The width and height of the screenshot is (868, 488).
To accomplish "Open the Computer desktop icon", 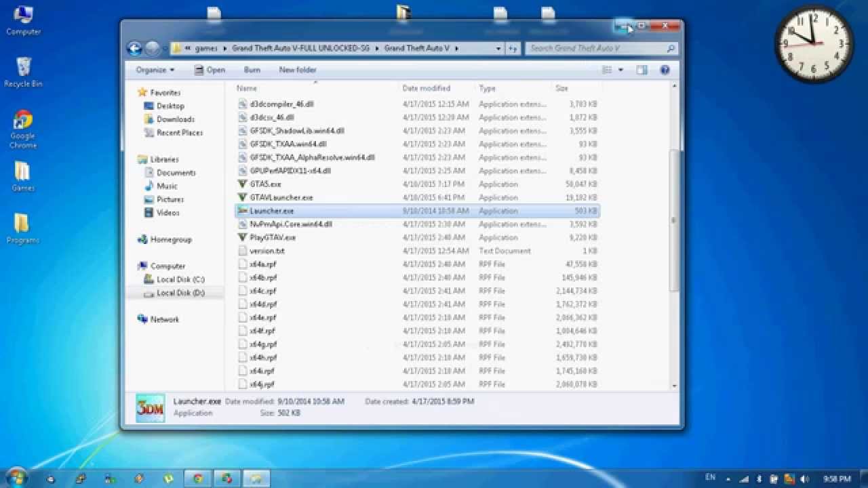I will tap(23, 20).
